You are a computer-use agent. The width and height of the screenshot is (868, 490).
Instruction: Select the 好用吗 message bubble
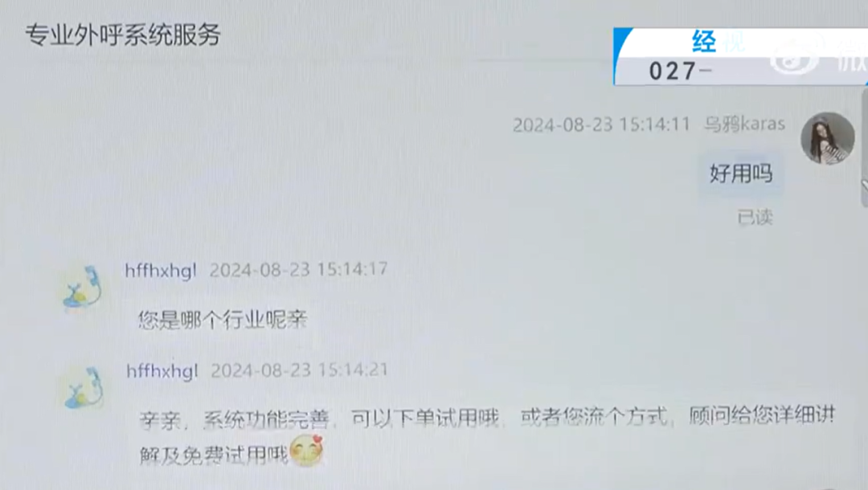pos(741,174)
